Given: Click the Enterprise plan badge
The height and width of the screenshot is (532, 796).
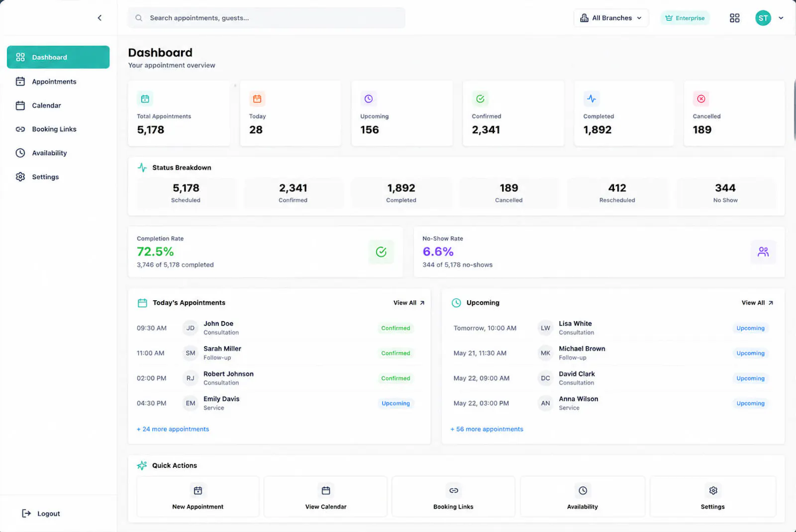Looking at the screenshot, I should click(x=685, y=18).
